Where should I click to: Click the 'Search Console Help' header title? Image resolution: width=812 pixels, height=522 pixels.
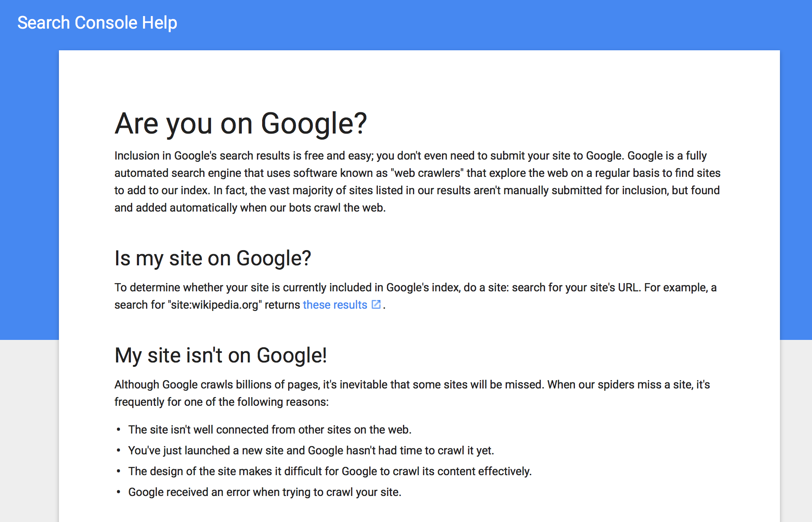coord(97,23)
